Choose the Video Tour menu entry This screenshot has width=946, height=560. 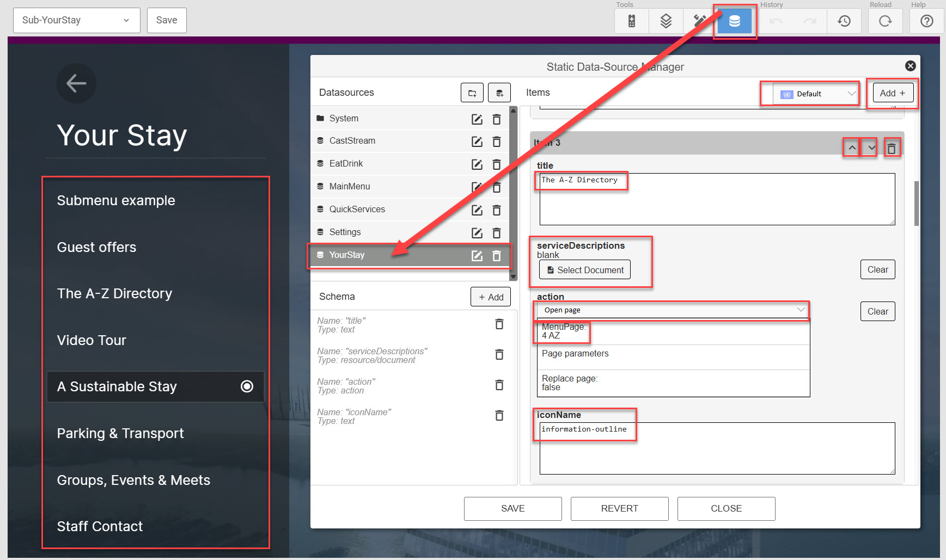click(x=91, y=340)
